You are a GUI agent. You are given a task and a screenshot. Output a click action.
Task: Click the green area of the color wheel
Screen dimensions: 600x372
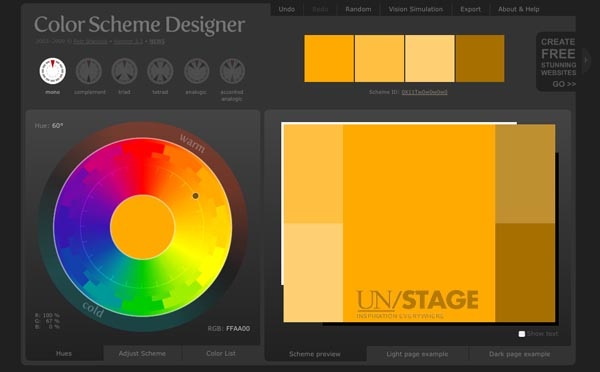(142, 289)
